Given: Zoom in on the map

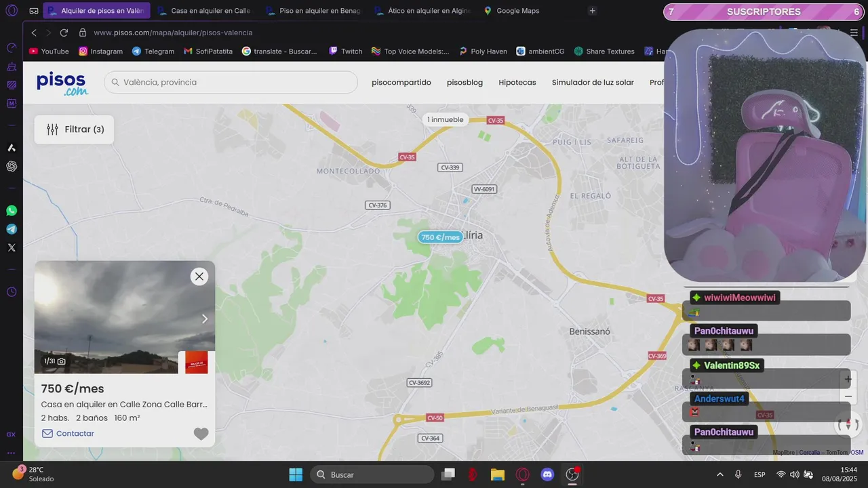Looking at the screenshot, I should point(848,379).
